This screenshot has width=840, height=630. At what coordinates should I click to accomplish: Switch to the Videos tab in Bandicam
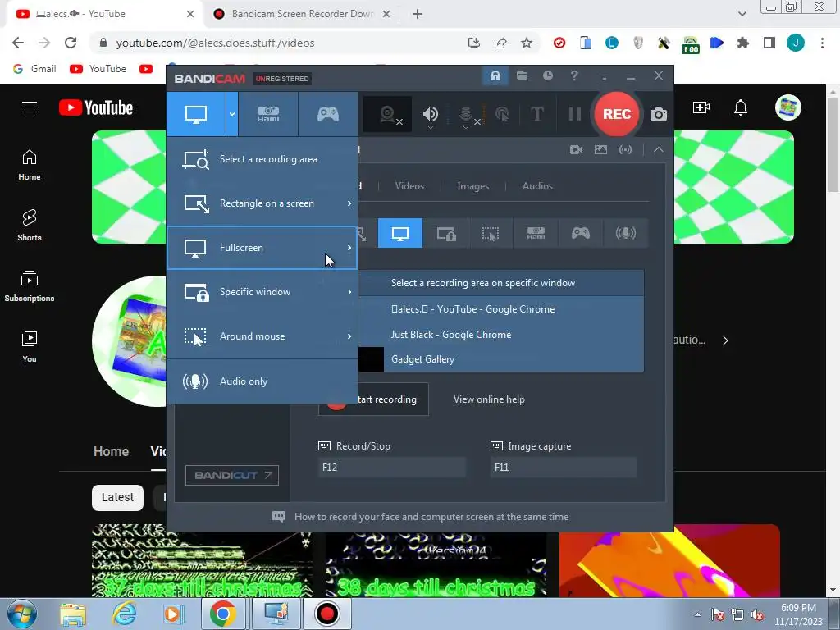click(409, 186)
